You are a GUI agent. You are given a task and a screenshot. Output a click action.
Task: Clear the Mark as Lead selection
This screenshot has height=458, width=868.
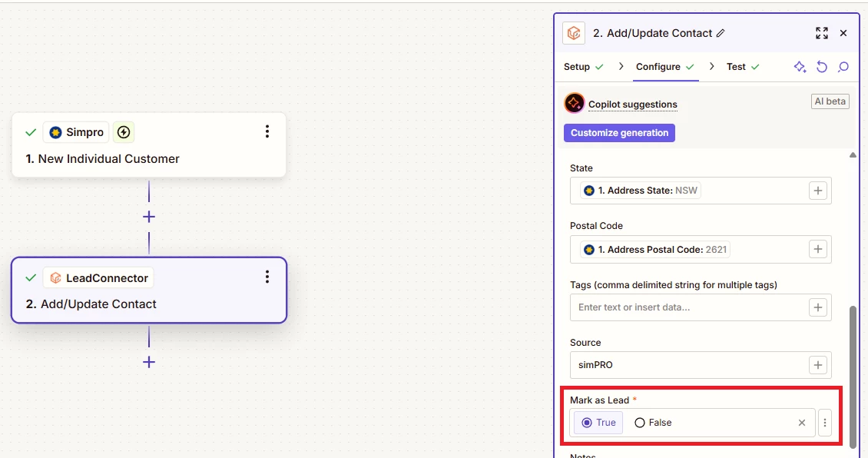802,423
